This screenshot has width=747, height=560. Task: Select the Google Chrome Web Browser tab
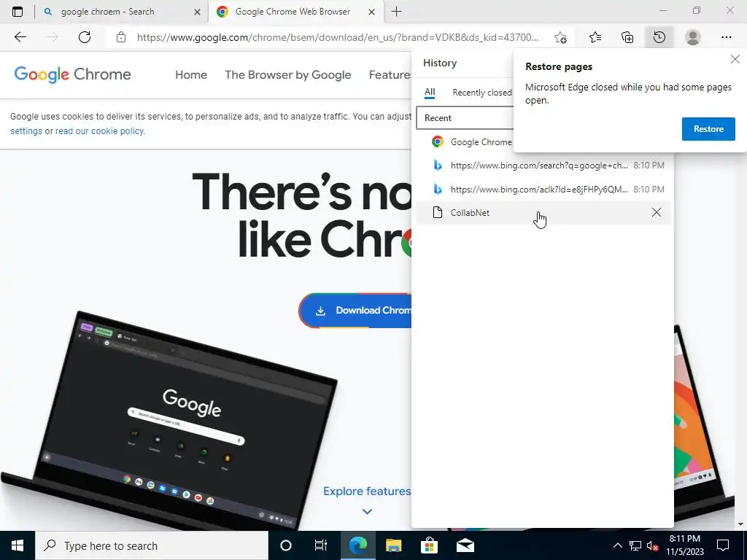pyautogui.click(x=296, y=12)
